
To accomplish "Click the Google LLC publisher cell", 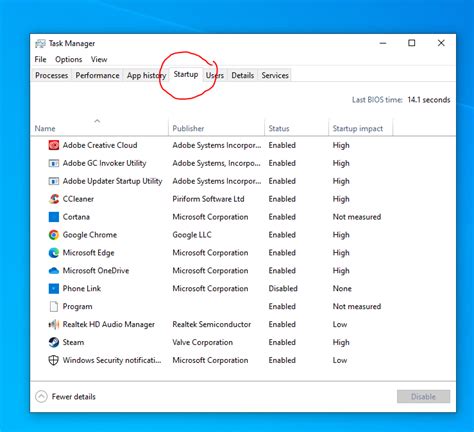I will click(x=192, y=235).
